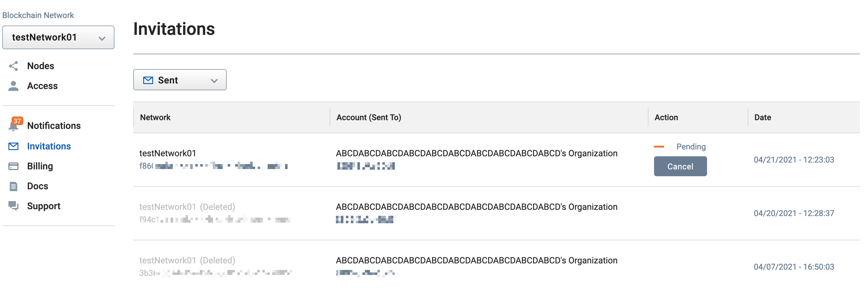The height and width of the screenshot is (288, 868).
Task: Open the testNetwork01 network dropdown
Action: [58, 37]
